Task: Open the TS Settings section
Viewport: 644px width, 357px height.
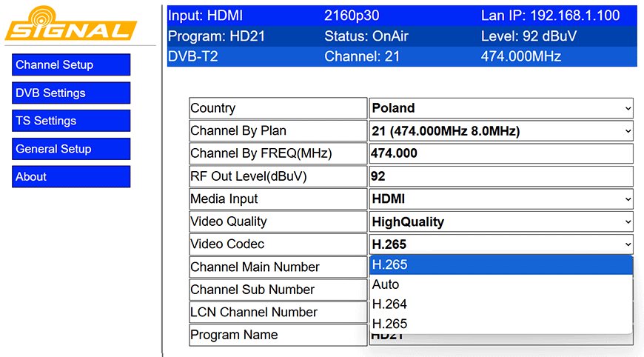Action: click(x=71, y=121)
